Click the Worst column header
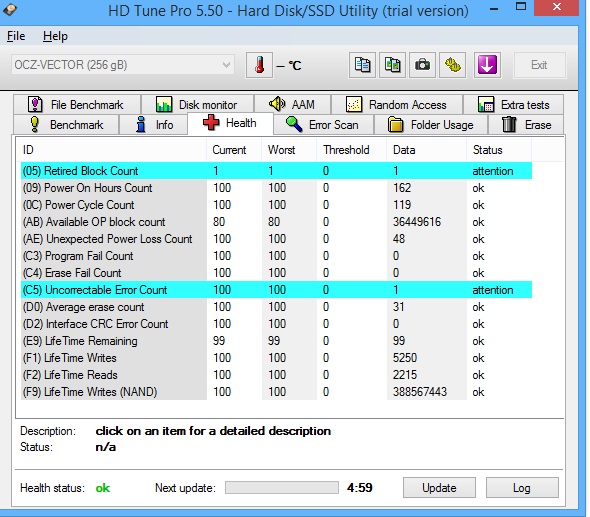The height and width of the screenshot is (517, 590). coord(289,150)
